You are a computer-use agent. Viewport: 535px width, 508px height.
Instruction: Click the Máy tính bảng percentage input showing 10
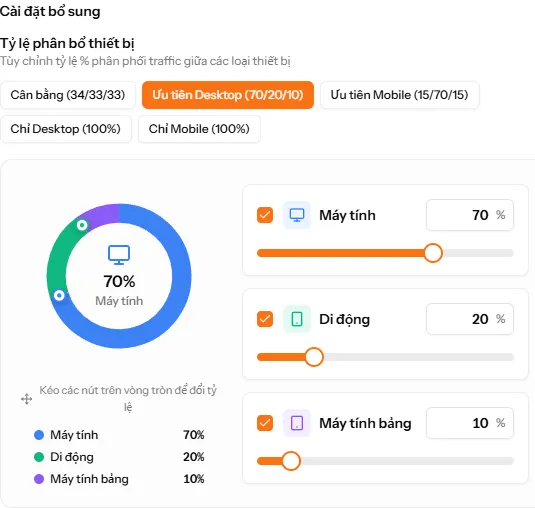(x=470, y=423)
